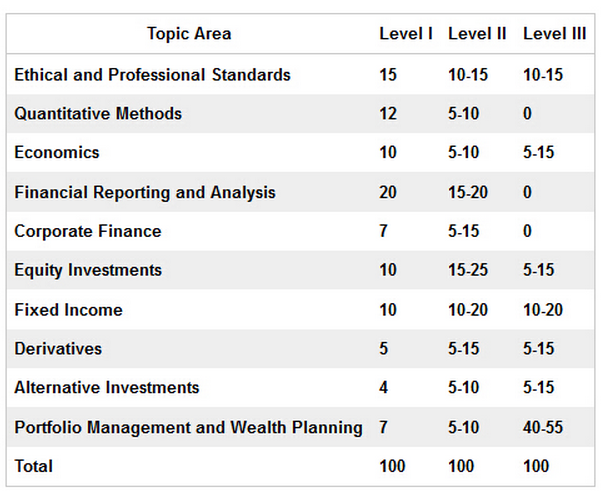This screenshot has height=495, width=601.
Task: Click the Level I value 20 for Financial Reporting
Action: click(x=389, y=192)
